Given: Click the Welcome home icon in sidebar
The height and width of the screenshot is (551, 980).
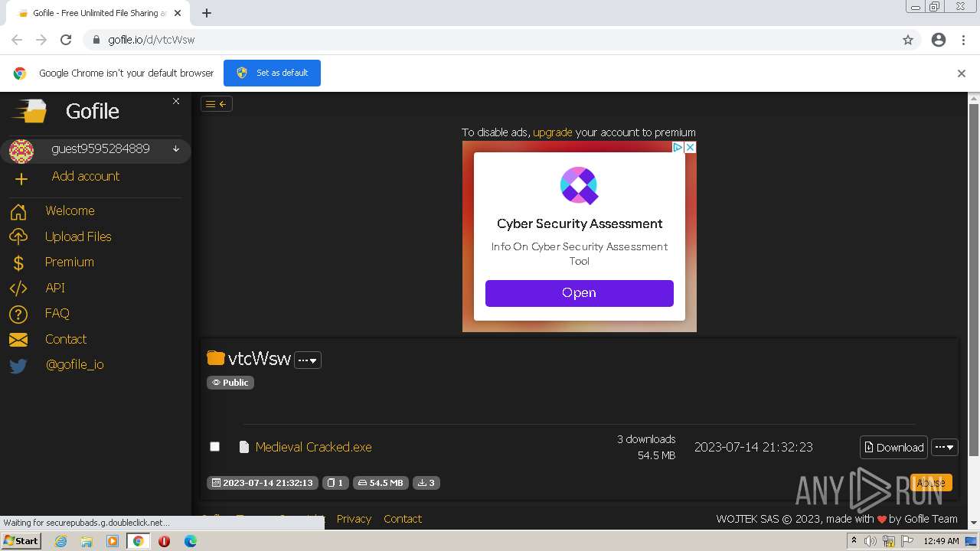Looking at the screenshot, I should [x=18, y=211].
